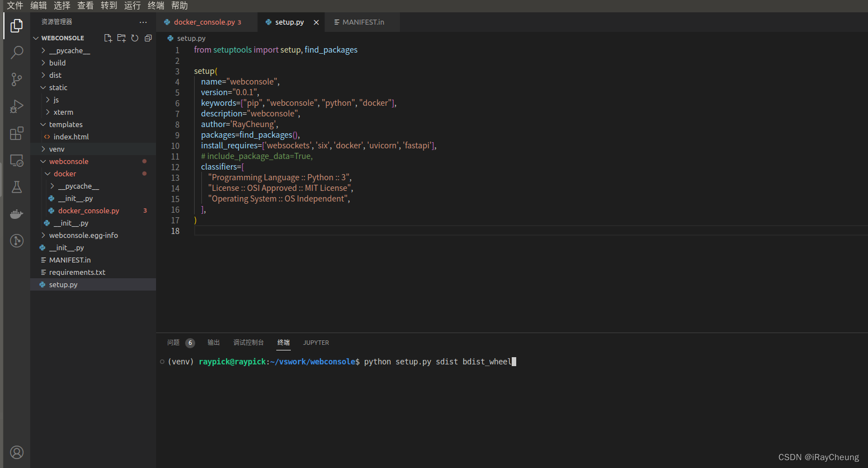Click the Refresh Explorer icon

[135, 38]
